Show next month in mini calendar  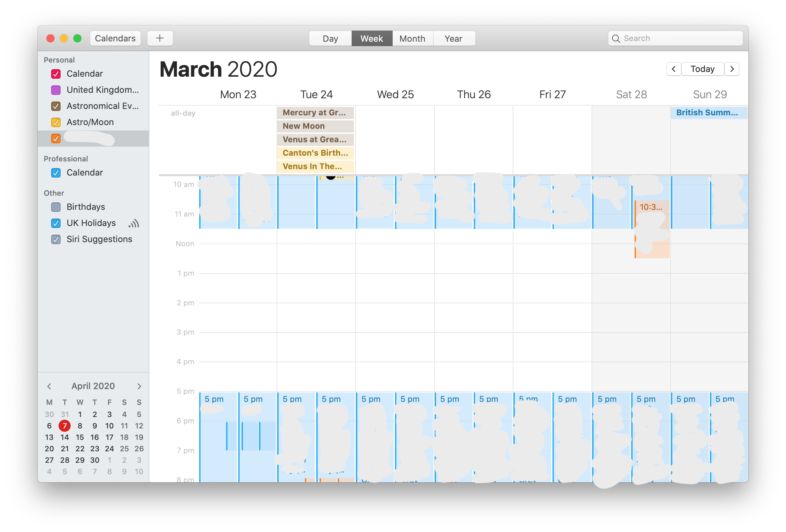click(139, 386)
